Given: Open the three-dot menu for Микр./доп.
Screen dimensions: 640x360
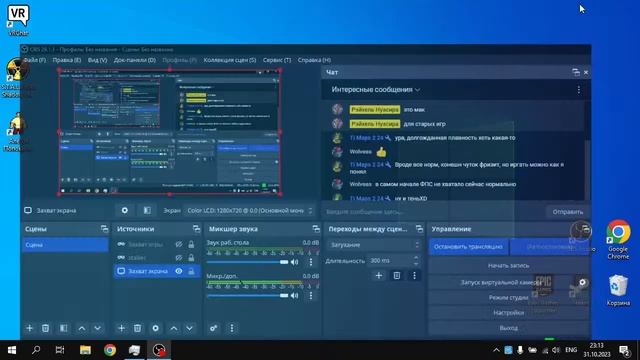Looking at the screenshot, I should point(311,296).
